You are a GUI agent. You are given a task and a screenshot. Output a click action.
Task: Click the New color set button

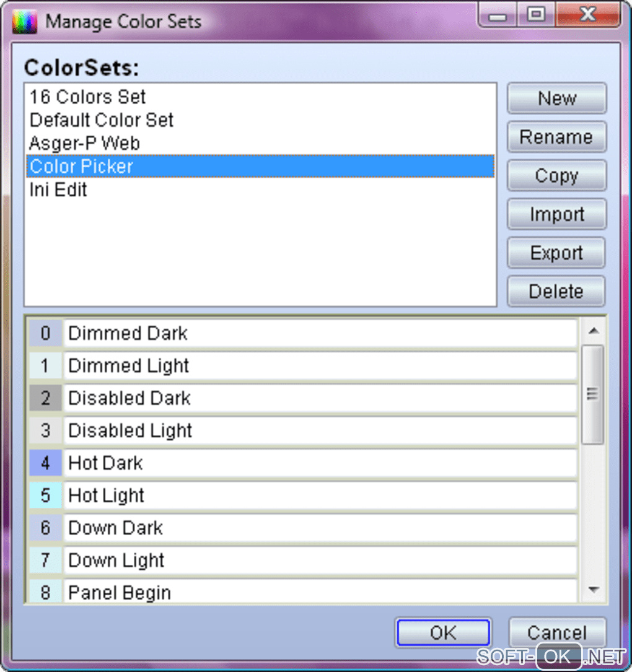(556, 98)
